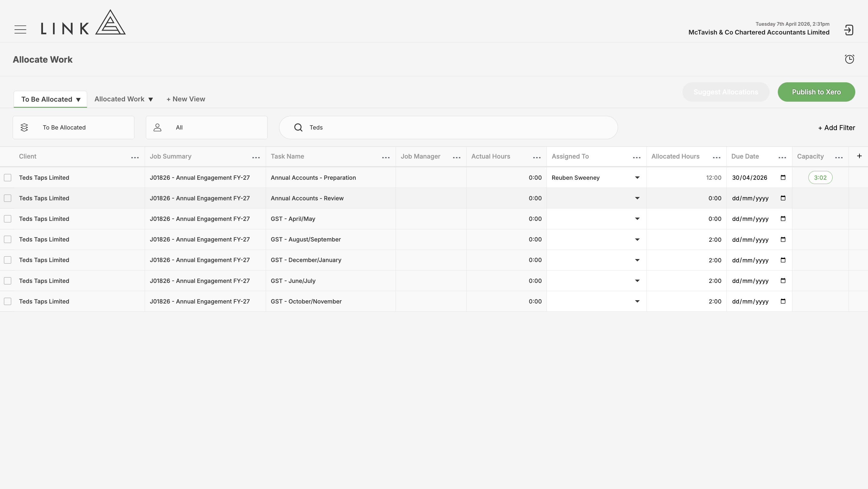Open the hamburger navigation menu
This screenshot has height=489, width=868.
(x=20, y=30)
